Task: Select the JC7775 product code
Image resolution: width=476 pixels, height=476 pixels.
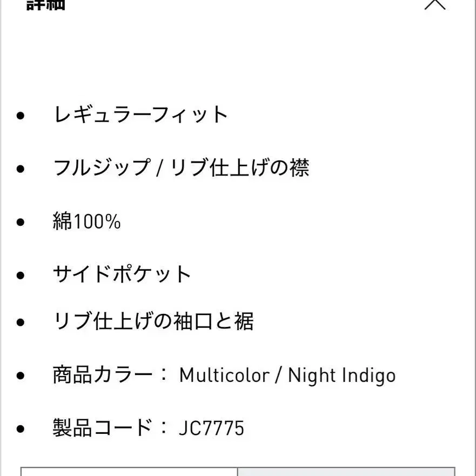Action: 212,428
